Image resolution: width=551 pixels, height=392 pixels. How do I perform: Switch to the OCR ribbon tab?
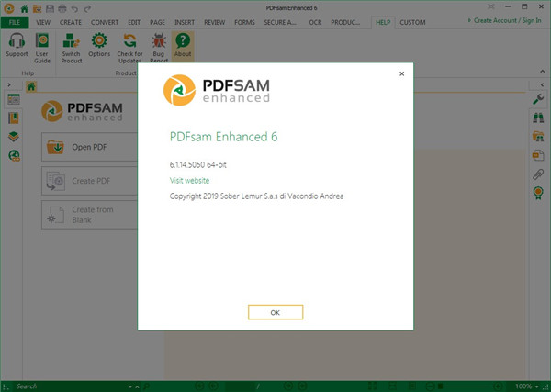point(315,22)
